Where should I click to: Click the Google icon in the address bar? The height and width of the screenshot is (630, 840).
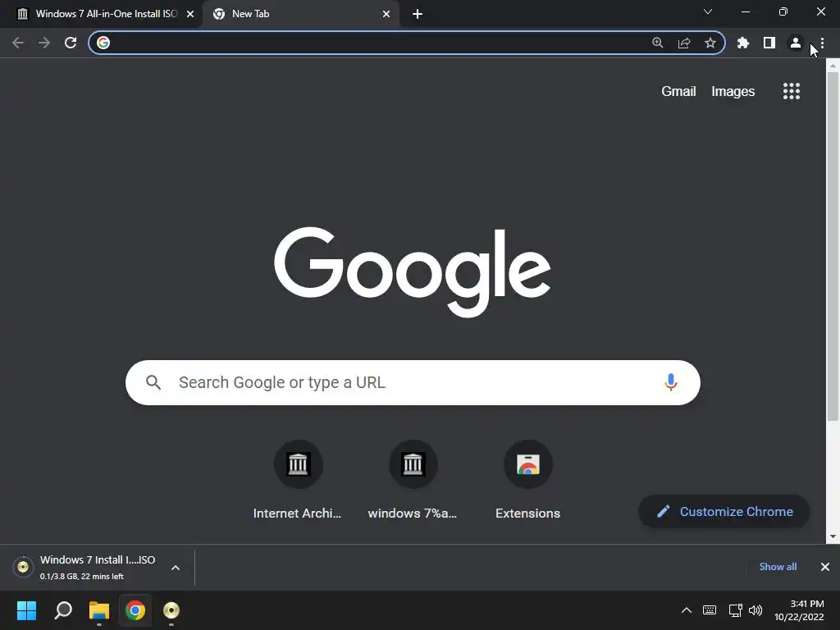[x=103, y=43]
